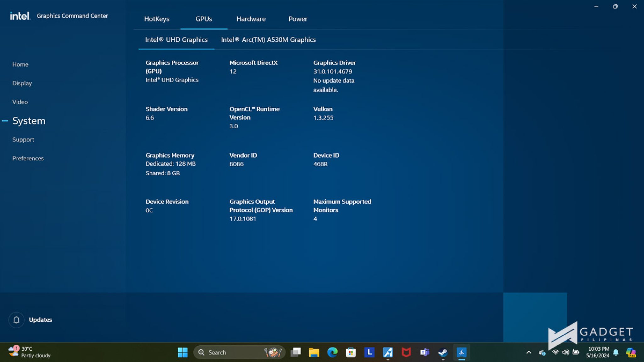644x362 pixels.
Task: Open Preferences from the sidebar
Action: (x=28, y=158)
